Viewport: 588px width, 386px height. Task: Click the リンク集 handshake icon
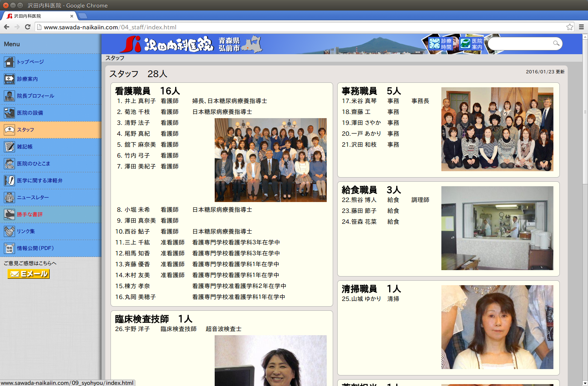pos(9,231)
